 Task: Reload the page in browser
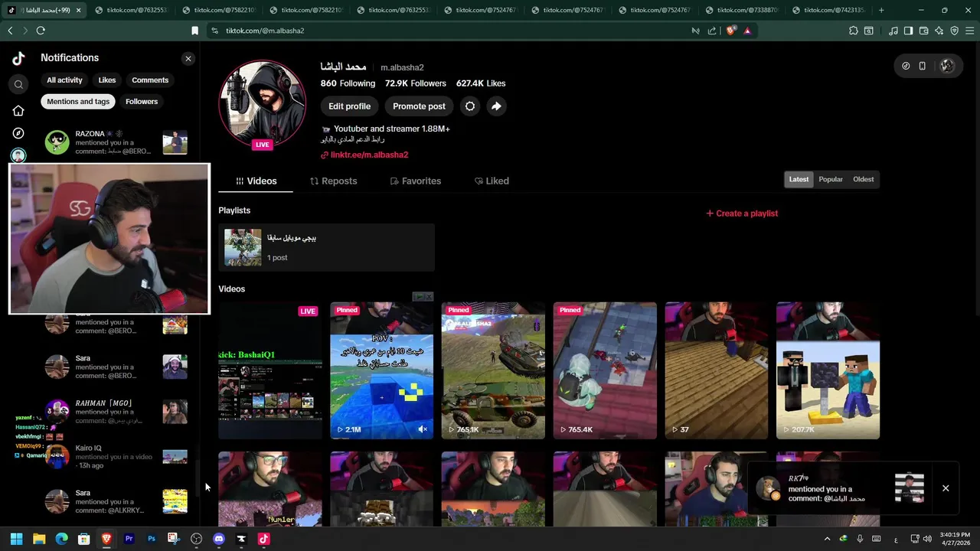pos(41,31)
